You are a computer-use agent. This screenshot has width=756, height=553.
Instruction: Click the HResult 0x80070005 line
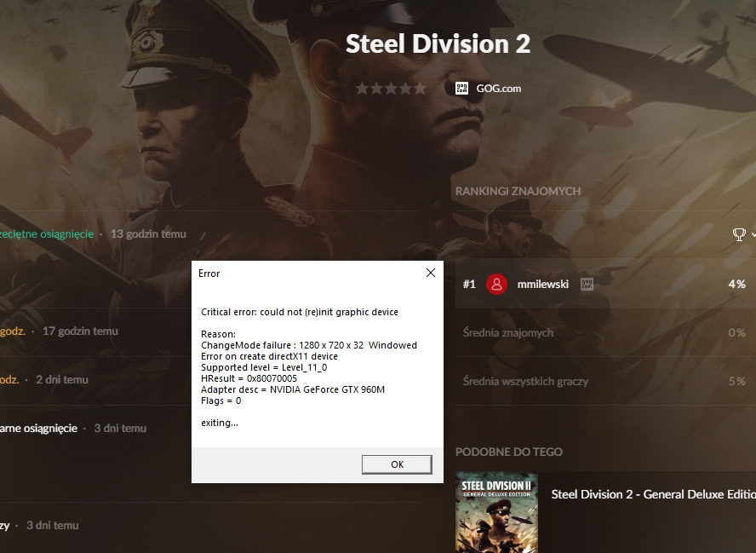point(249,379)
